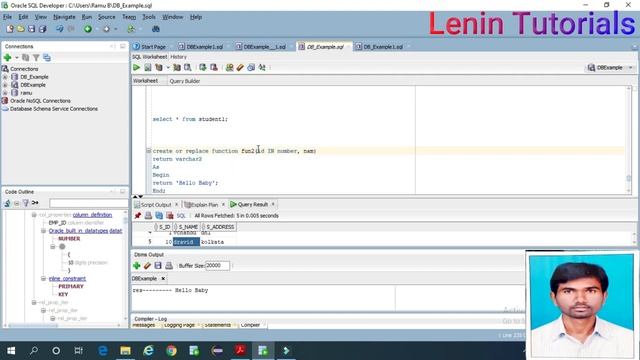Screen dimensions: 640x360
Task: Run statement with green play icon
Action: coord(136,67)
